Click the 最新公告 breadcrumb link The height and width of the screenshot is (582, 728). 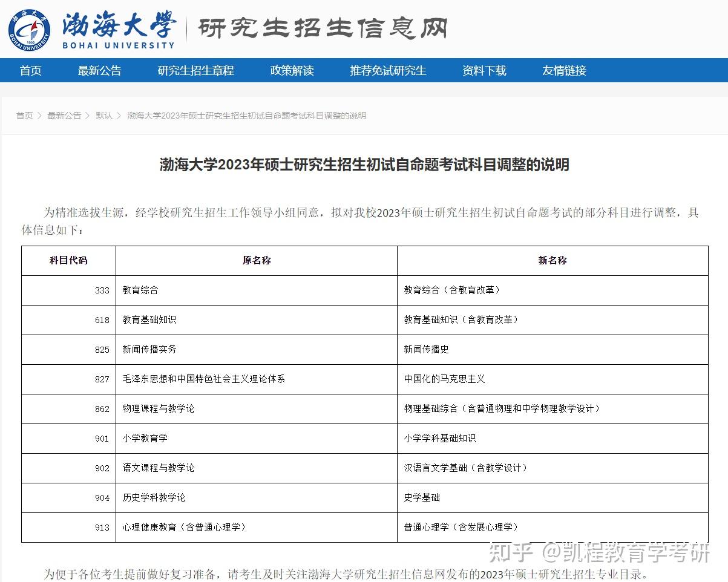64,116
